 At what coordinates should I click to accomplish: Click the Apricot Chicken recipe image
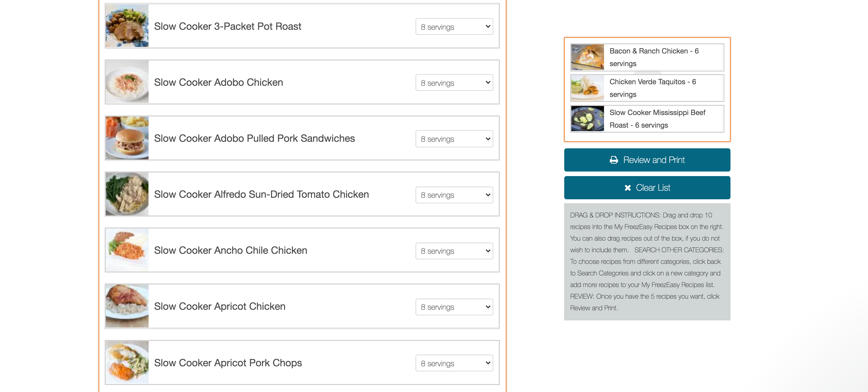click(127, 306)
